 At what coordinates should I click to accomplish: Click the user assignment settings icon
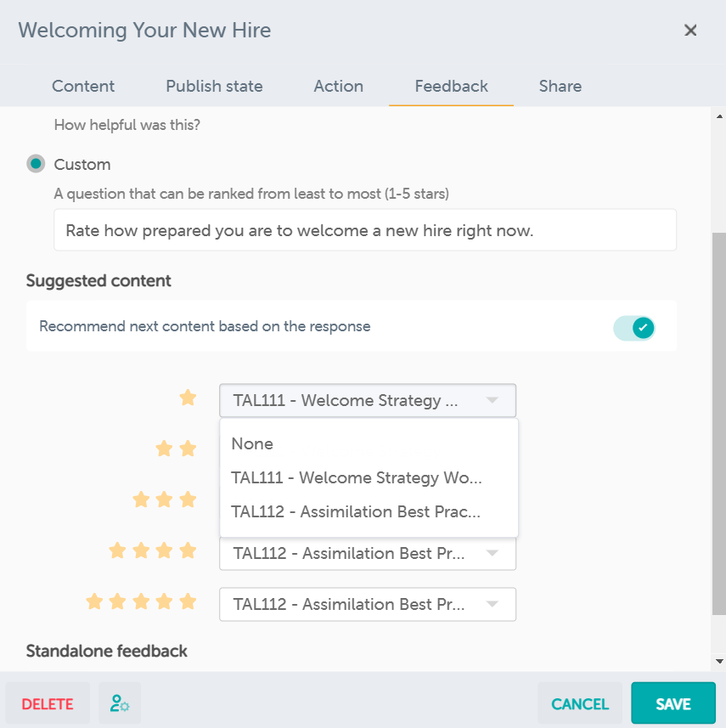tap(119, 703)
